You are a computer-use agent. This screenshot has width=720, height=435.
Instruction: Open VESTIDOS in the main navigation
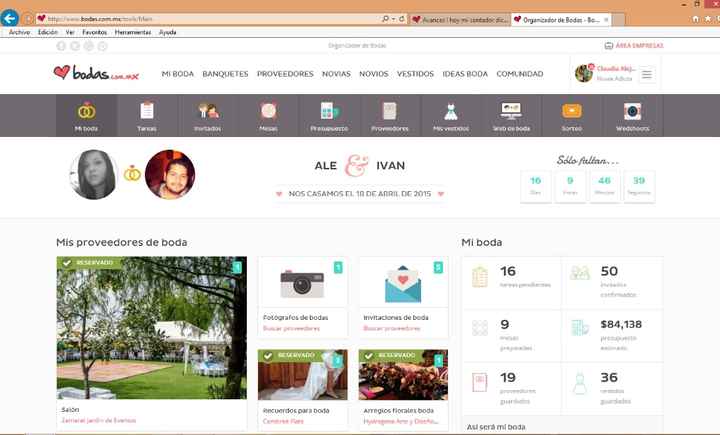(415, 74)
